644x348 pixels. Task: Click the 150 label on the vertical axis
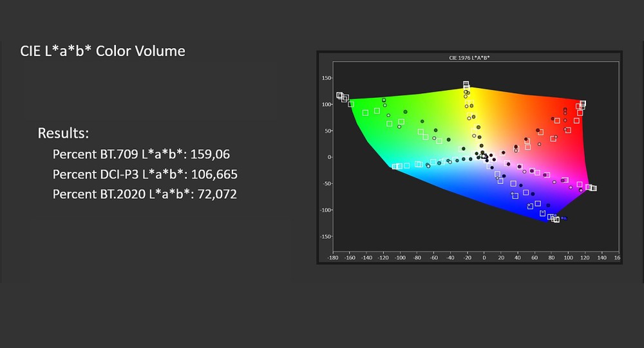click(x=327, y=78)
